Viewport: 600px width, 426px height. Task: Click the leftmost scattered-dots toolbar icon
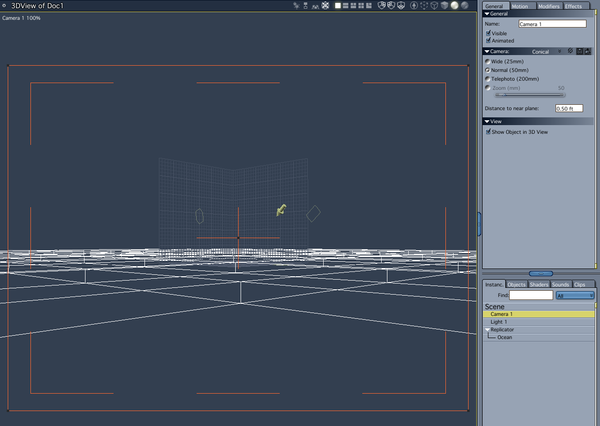(x=296, y=5)
